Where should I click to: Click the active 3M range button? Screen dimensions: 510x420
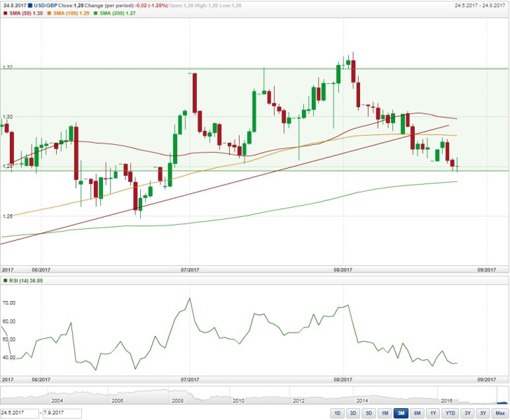401,413
